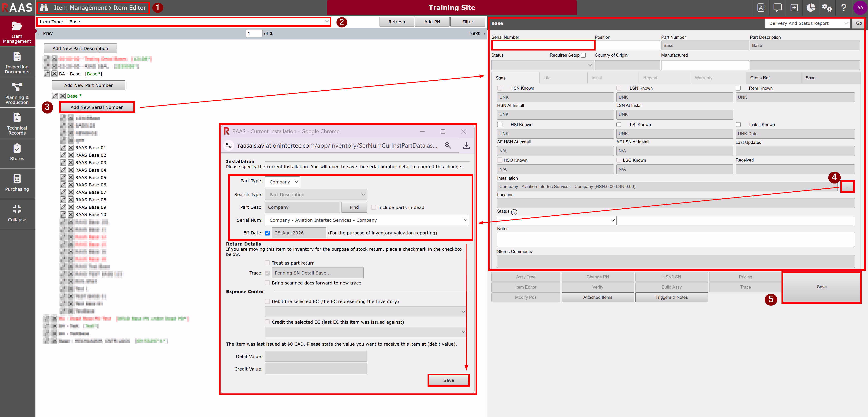This screenshot has width=868, height=417.
Task: Click the page number input field
Action: tap(254, 33)
